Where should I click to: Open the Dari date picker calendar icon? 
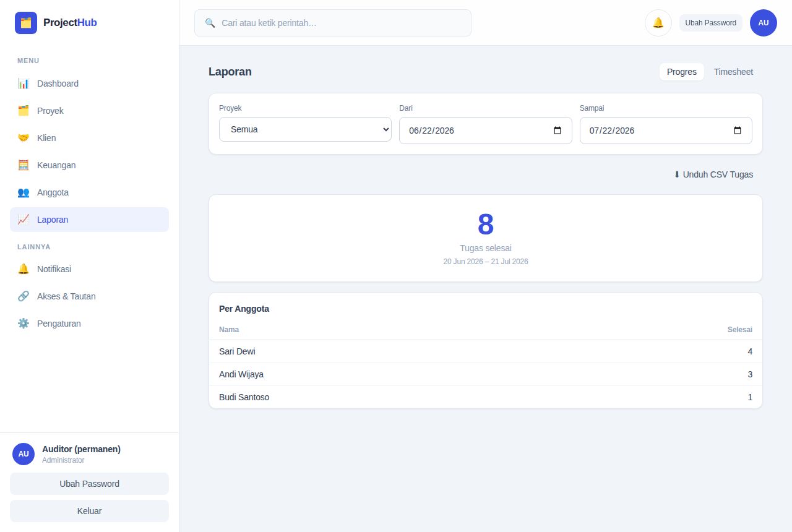point(557,131)
